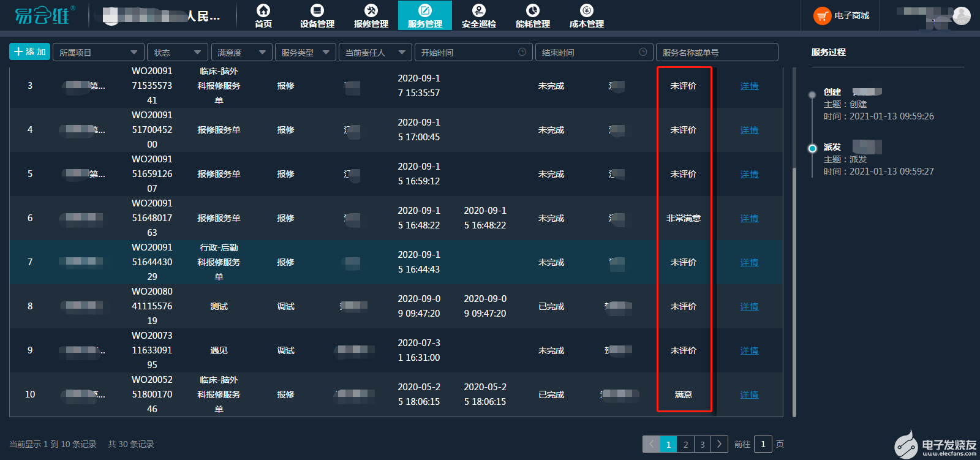980x460 pixels.
Task: Expand the 服务类型 dropdown
Action: click(306, 52)
